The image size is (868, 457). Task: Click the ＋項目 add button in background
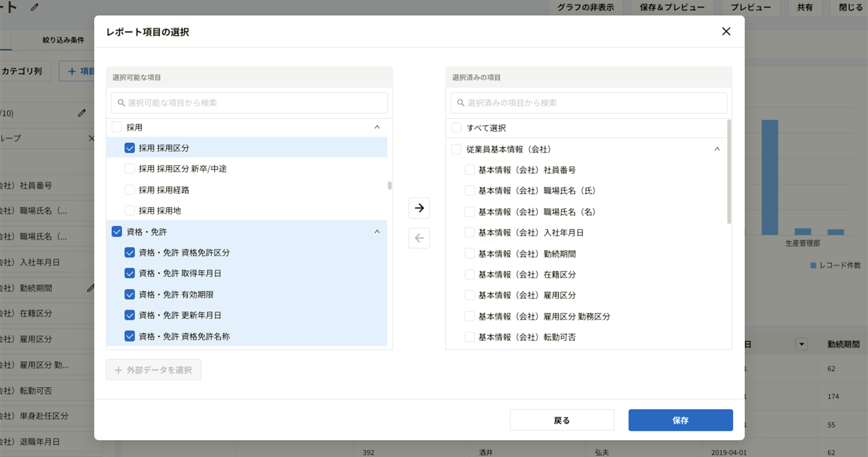click(78, 71)
